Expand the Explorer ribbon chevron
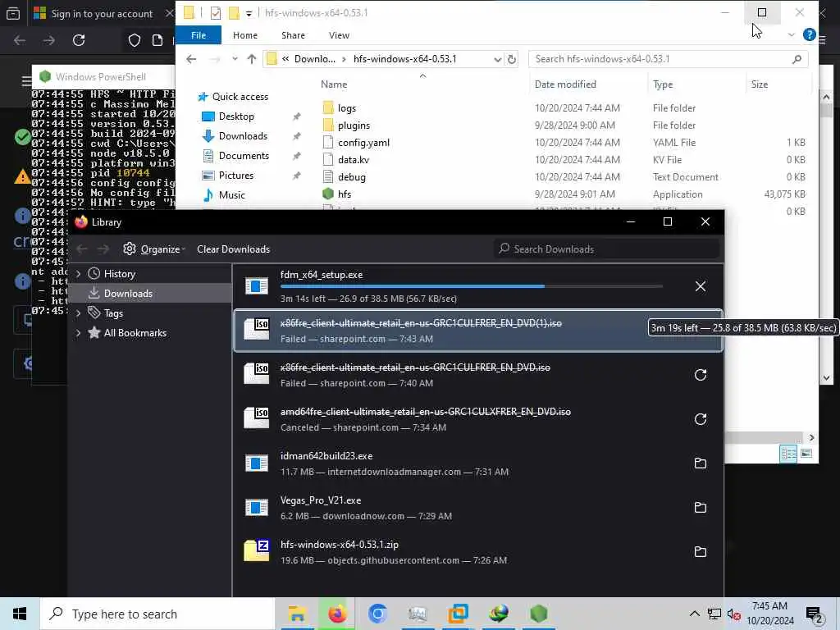 (791, 34)
